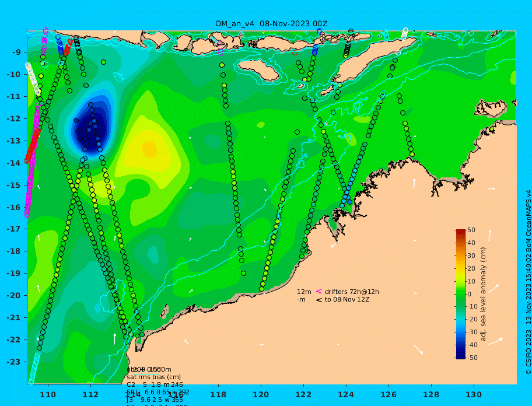
Task: Click the latitude axis label -11
Action: pos(13,97)
